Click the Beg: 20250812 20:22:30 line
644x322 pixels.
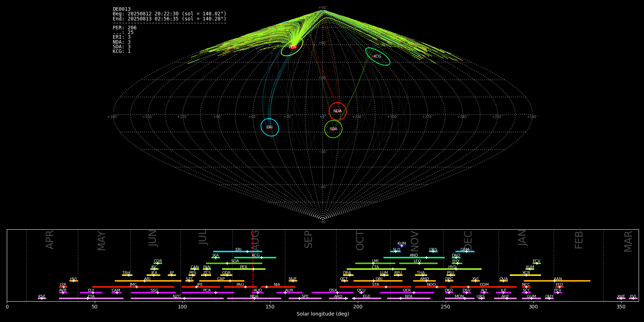(x=170, y=14)
